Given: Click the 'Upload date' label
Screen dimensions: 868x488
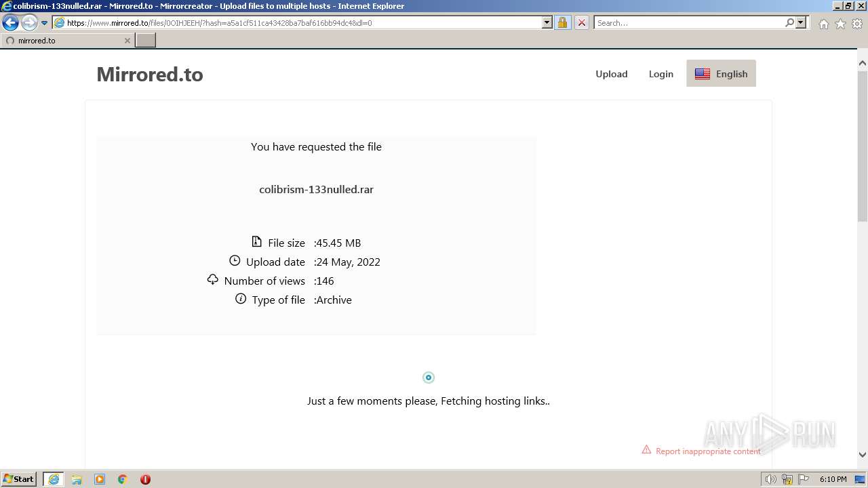Looking at the screenshot, I should 275,262.
